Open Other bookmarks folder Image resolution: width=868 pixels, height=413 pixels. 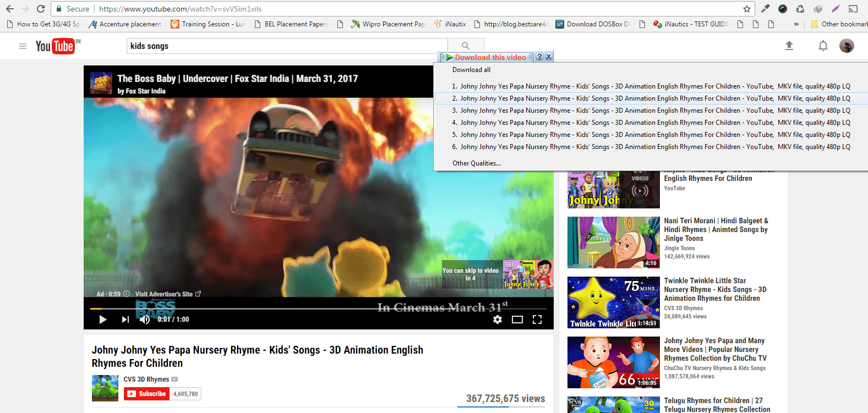[839, 24]
